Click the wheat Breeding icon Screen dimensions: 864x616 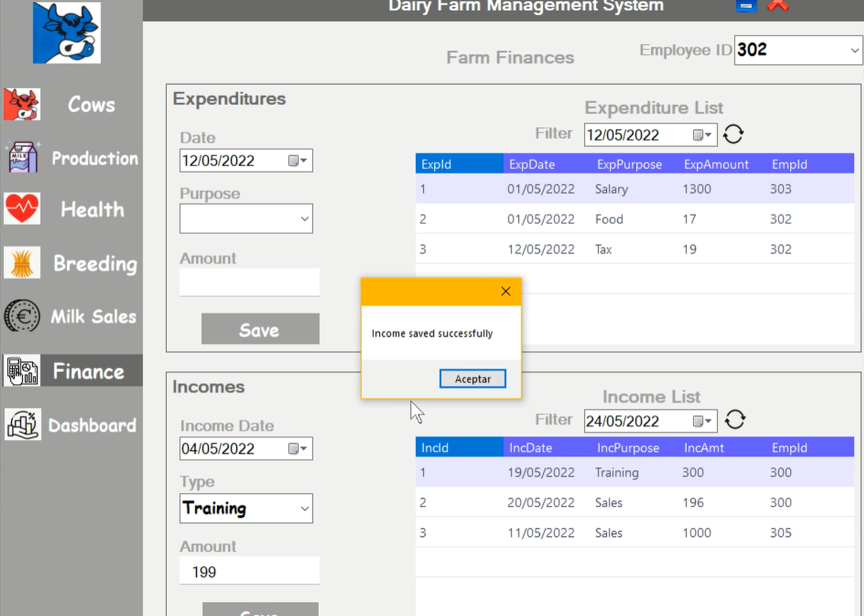(x=22, y=263)
